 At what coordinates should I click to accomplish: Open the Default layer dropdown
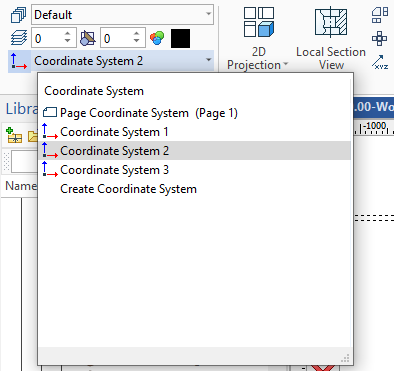208,14
